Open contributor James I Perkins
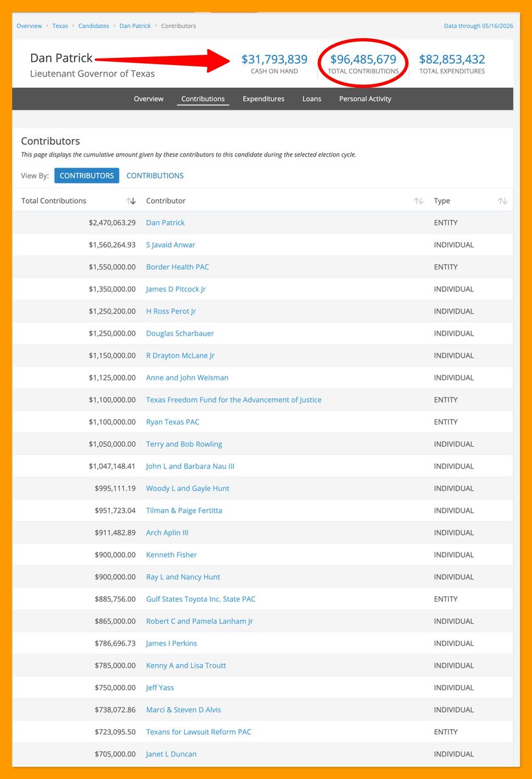Image resolution: width=532 pixels, height=779 pixels. coord(171,643)
